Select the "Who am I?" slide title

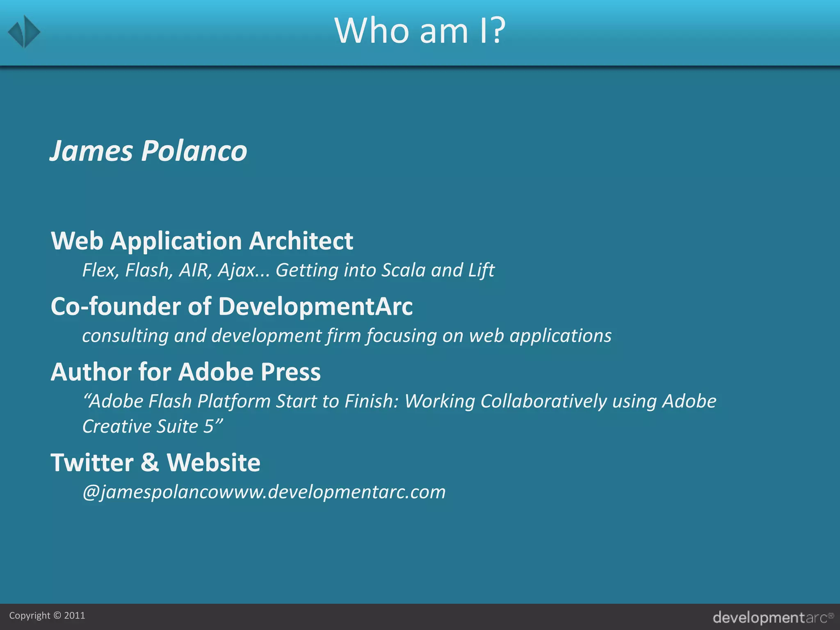click(x=420, y=31)
